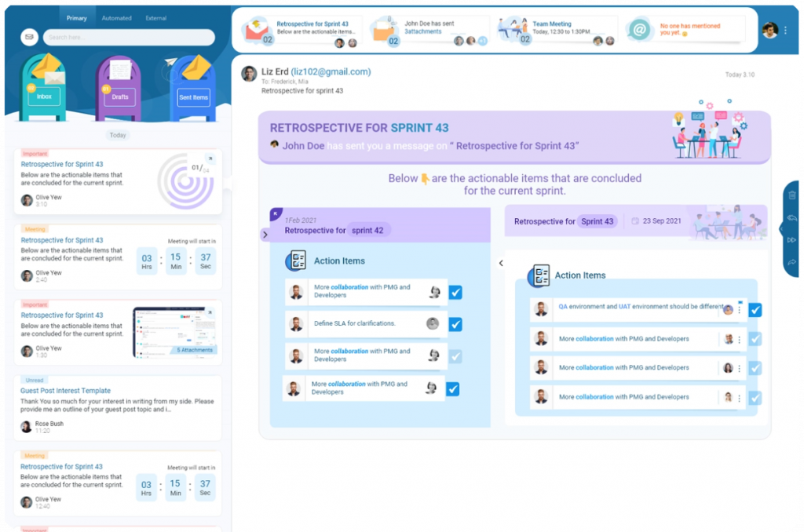The width and height of the screenshot is (804, 532).
Task: Click the @ mentions icon
Action: point(639,30)
